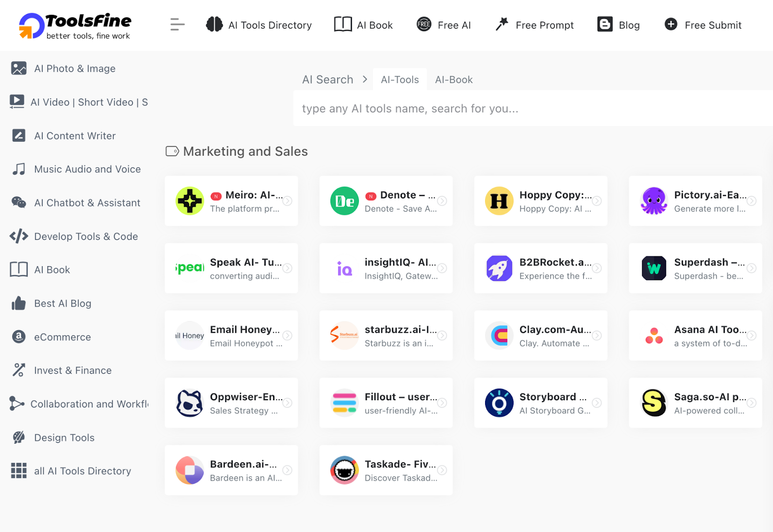Click the Storyboard lightbulb logo

pos(499,403)
